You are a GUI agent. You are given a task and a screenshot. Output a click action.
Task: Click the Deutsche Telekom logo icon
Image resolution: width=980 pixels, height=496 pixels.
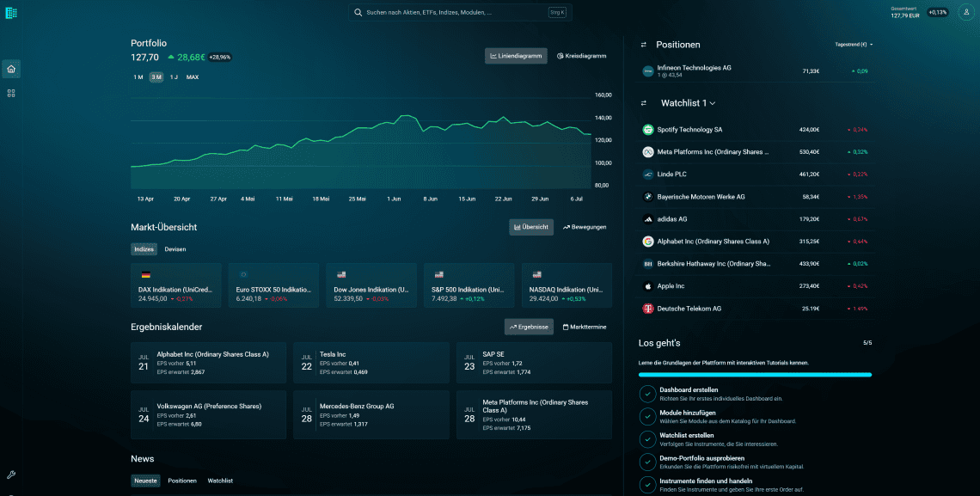click(648, 309)
